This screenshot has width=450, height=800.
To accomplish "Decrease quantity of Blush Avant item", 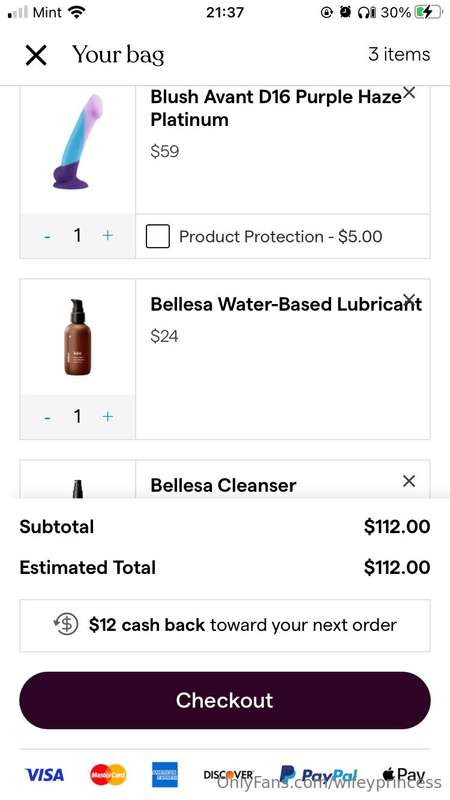I will (x=47, y=236).
